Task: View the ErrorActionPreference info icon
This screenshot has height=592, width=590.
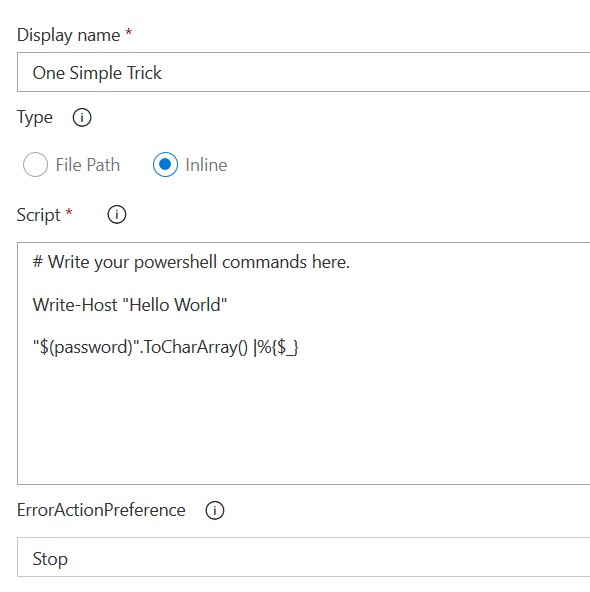Action: coord(215,510)
